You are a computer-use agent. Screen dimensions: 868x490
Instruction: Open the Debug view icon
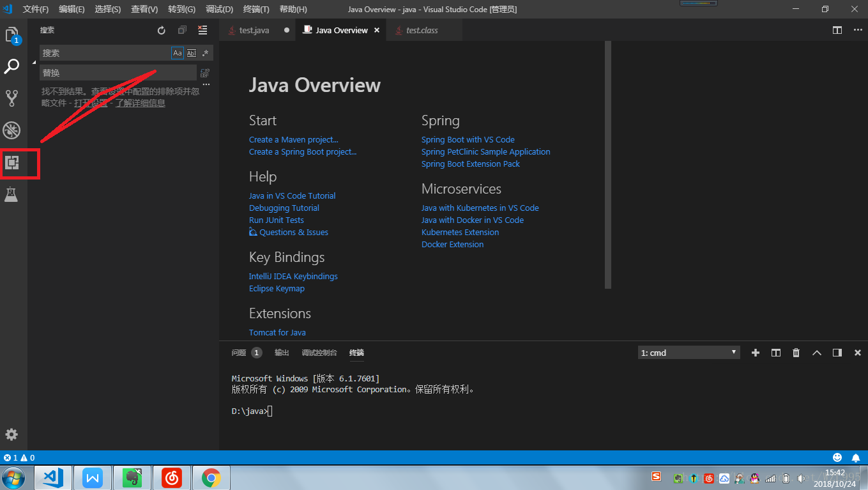[12, 130]
